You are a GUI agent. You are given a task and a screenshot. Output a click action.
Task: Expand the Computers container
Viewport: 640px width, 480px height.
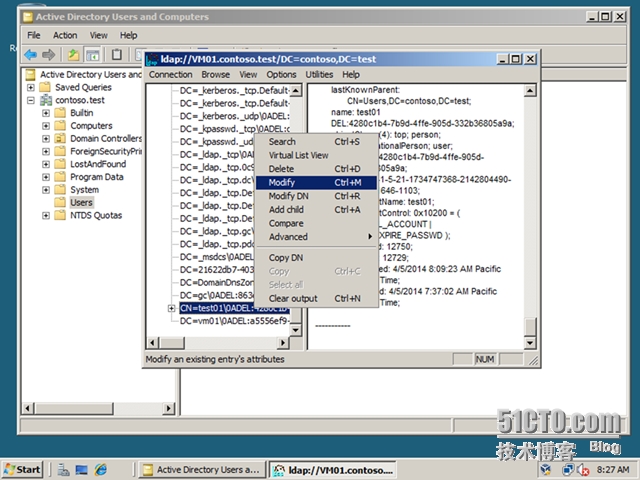pyautogui.click(x=46, y=126)
